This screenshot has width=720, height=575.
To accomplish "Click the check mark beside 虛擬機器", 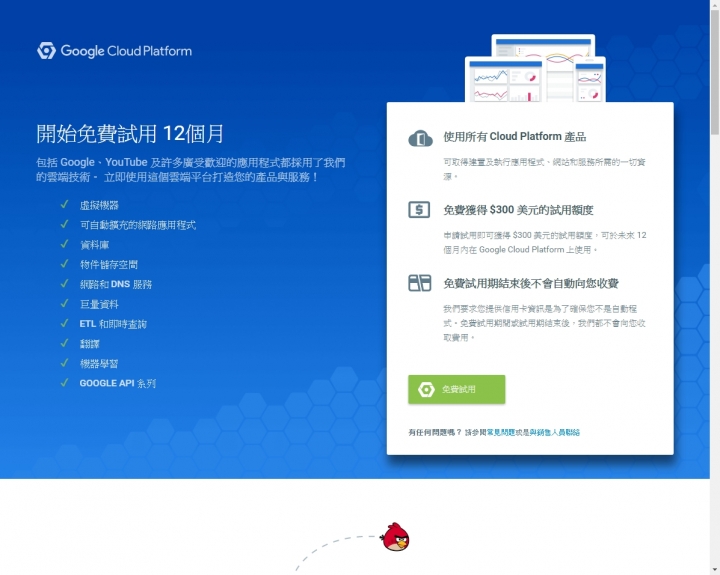I will pos(64,204).
